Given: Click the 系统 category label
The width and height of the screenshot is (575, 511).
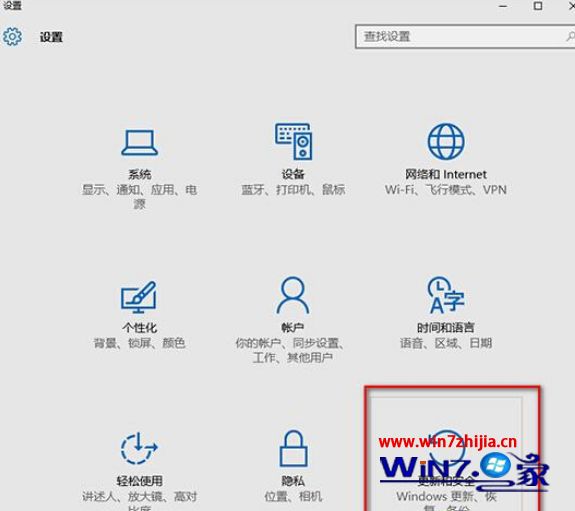Looking at the screenshot, I should click(x=140, y=174).
